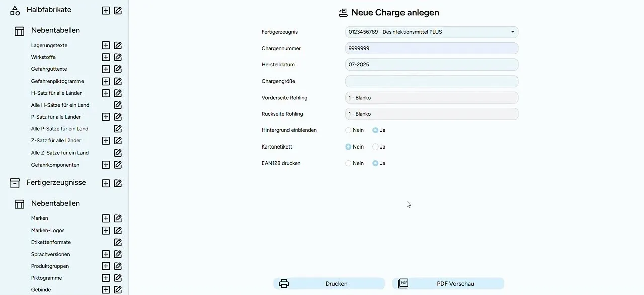Open the Fertigerzeugnis dropdown

coord(432,32)
